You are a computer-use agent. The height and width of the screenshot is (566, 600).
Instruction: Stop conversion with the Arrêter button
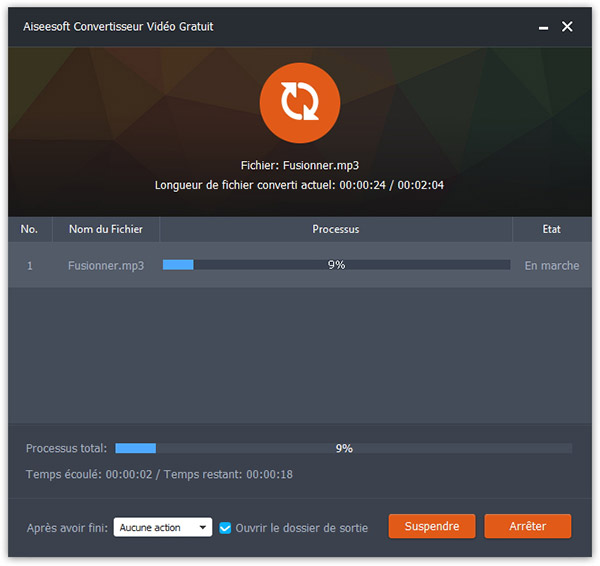coord(528,526)
